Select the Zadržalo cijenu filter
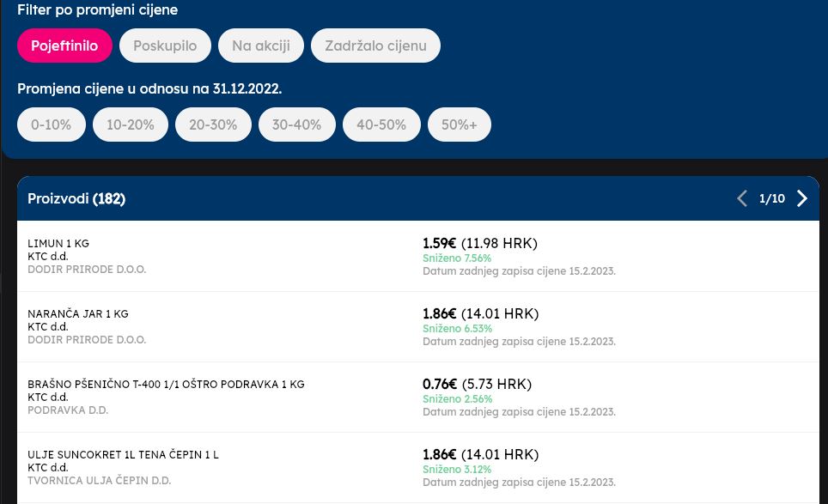The image size is (828, 504). [x=375, y=46]
